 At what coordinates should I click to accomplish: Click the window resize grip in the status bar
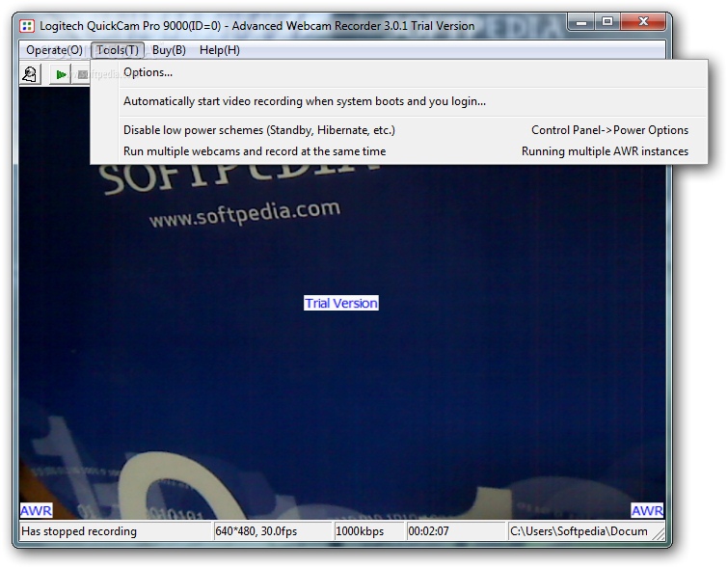click(x=659, y=533)
